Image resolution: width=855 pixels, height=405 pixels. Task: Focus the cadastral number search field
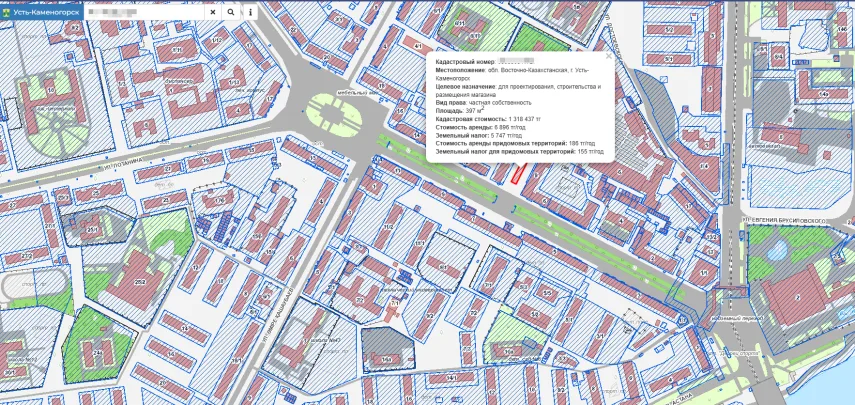(148, 12)
